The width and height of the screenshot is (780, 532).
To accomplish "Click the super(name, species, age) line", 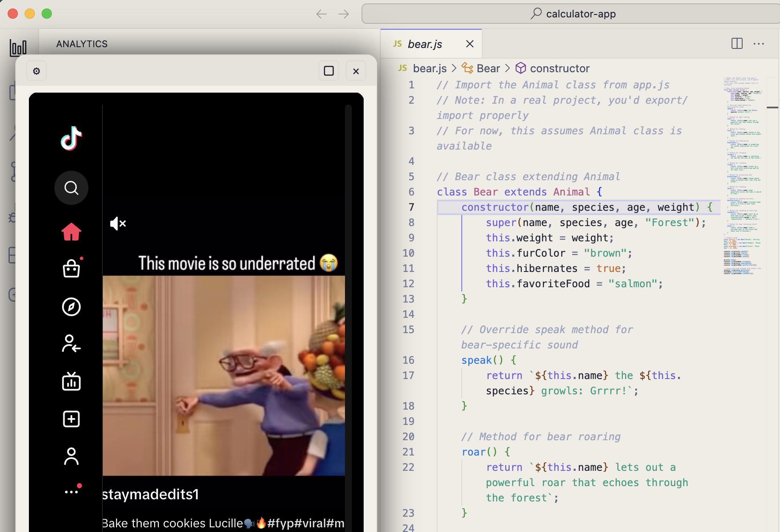I will 596,223.
